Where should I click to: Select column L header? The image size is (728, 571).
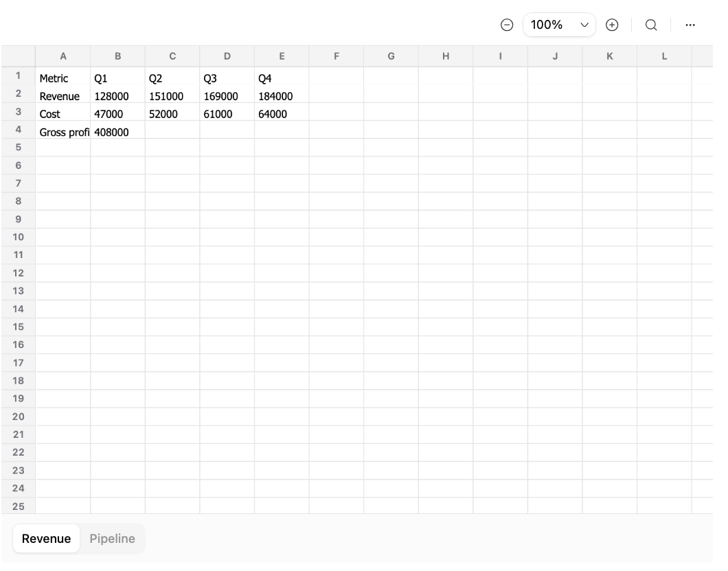(664, 56)
